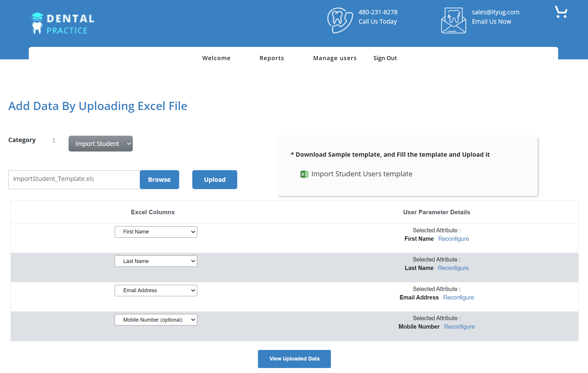Image resolution: width=588 pixels, height=373 pixels.
Task: Click the green Excel file icon
Action: click(304, 174)
